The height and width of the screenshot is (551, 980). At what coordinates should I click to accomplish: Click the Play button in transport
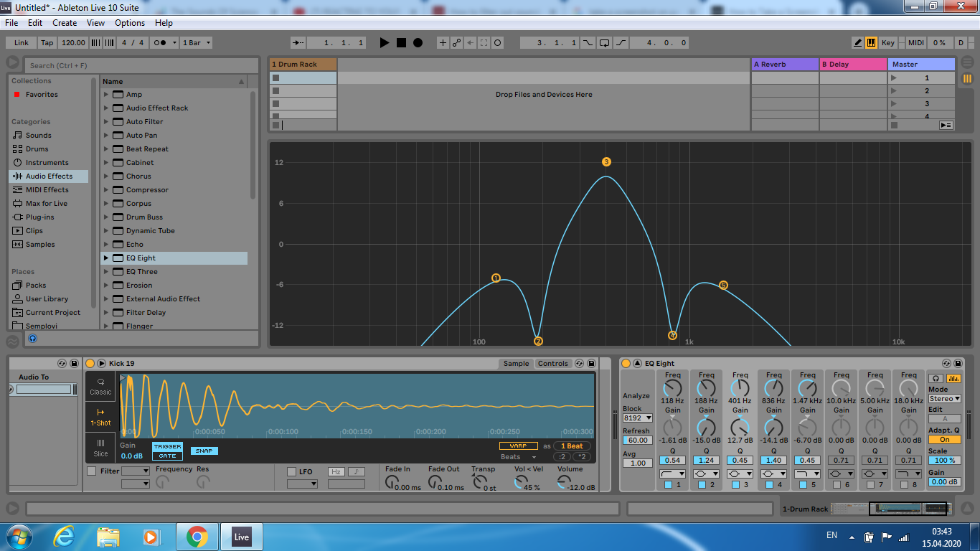[384, 43]
